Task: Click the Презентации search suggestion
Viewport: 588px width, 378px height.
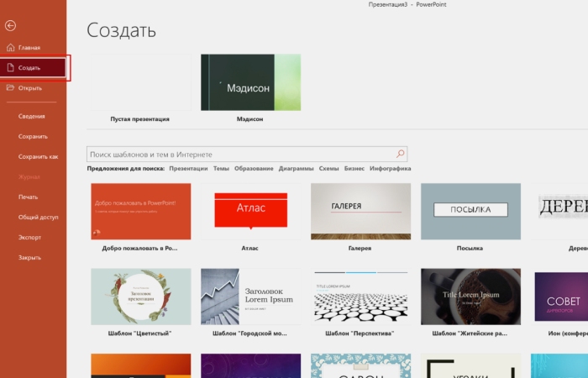Action: [x=188, y=168]
